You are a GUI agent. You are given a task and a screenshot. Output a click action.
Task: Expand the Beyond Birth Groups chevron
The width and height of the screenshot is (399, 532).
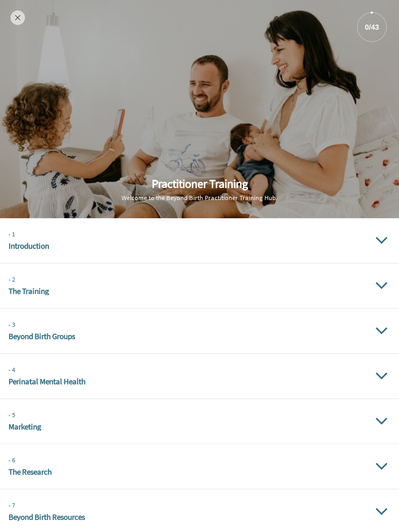381,330
